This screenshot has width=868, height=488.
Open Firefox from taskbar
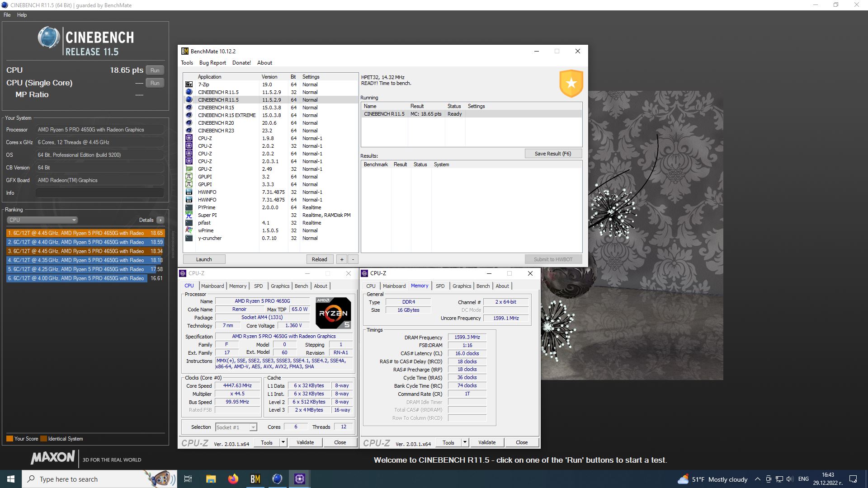[233, 479]
